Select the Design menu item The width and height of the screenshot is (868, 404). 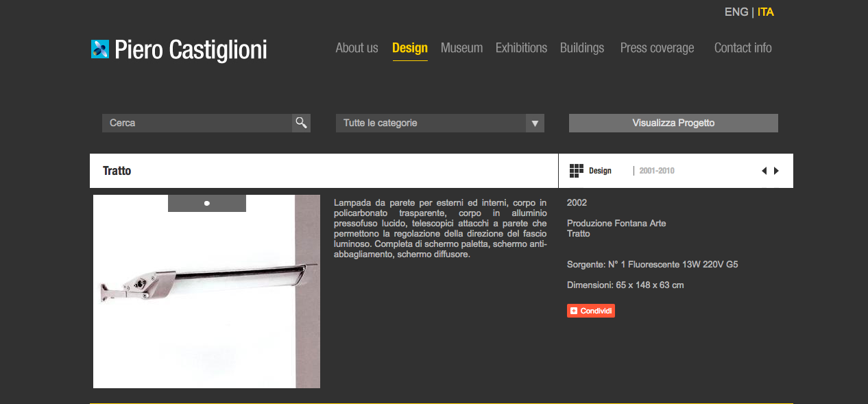click(410, 48)
